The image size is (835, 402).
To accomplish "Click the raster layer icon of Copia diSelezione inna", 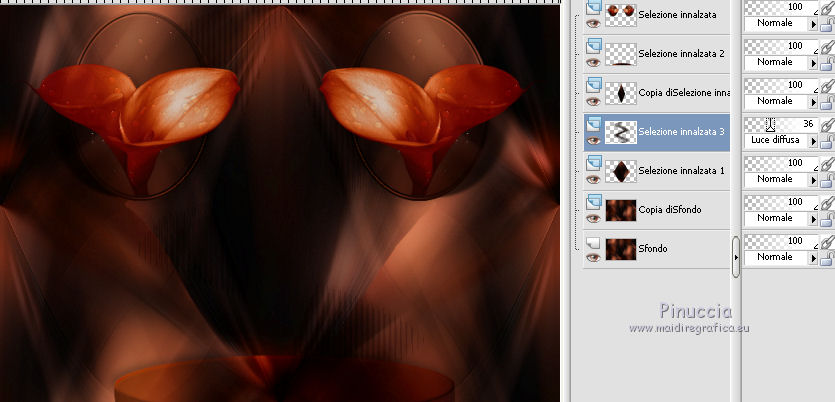I will (593, 86).
